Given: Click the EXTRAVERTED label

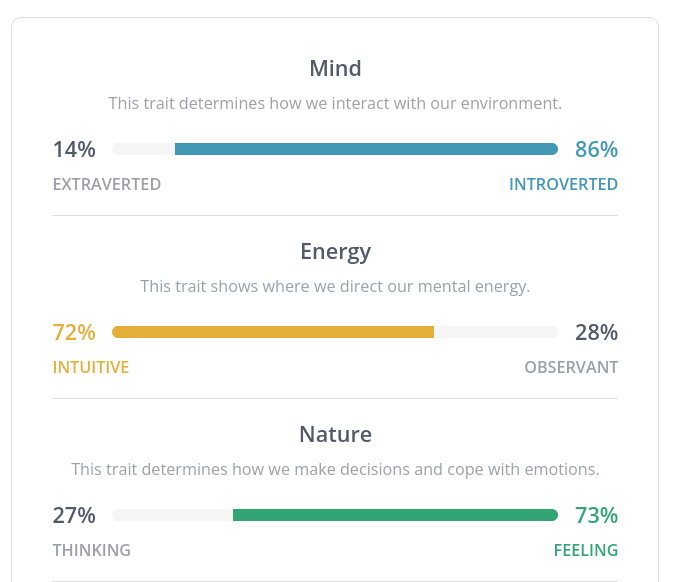Looking at the screenshot, I should pos(107,184).
